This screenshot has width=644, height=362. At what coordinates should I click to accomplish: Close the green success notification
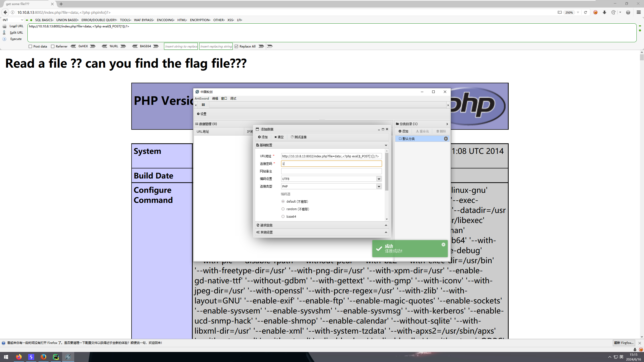(443, 245)
